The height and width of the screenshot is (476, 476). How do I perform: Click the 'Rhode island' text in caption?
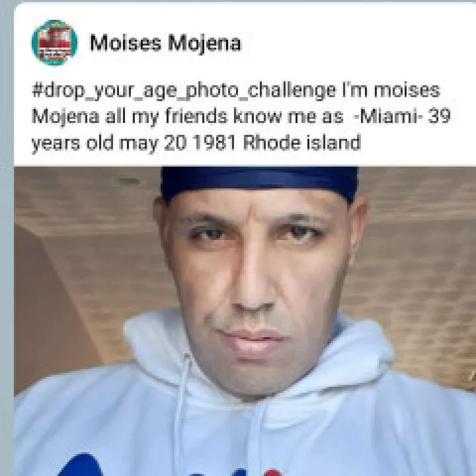pos(302,142)
